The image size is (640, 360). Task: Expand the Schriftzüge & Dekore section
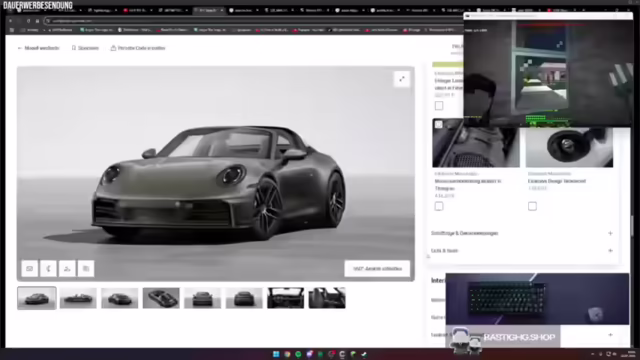[522, 233]
